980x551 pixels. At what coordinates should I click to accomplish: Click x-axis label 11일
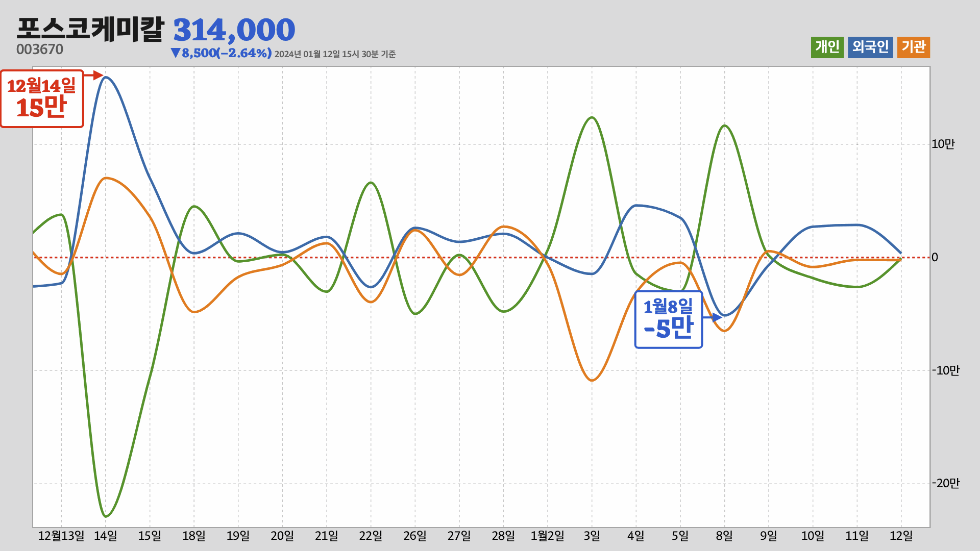pyautogui.click(x=857, y=536)
